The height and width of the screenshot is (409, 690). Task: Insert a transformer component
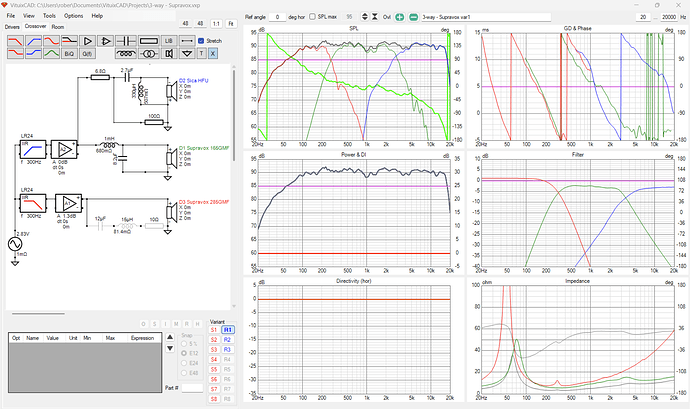[x=149, y=54]
